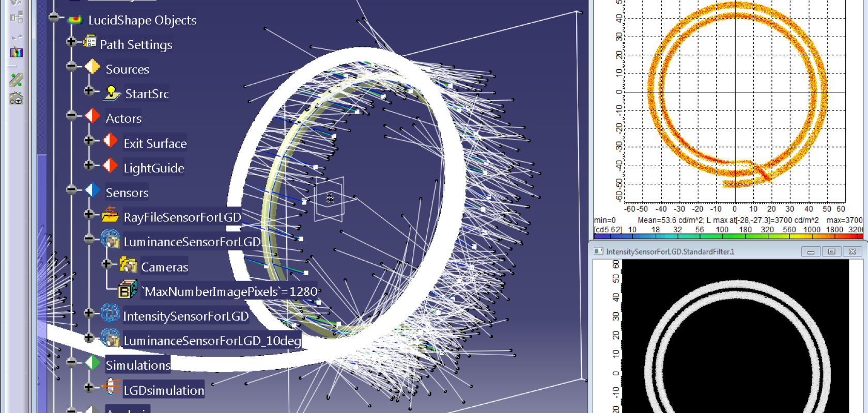
Task: Expand the LightGuide node
Action: pyautogui.click(x=89, y=165)
